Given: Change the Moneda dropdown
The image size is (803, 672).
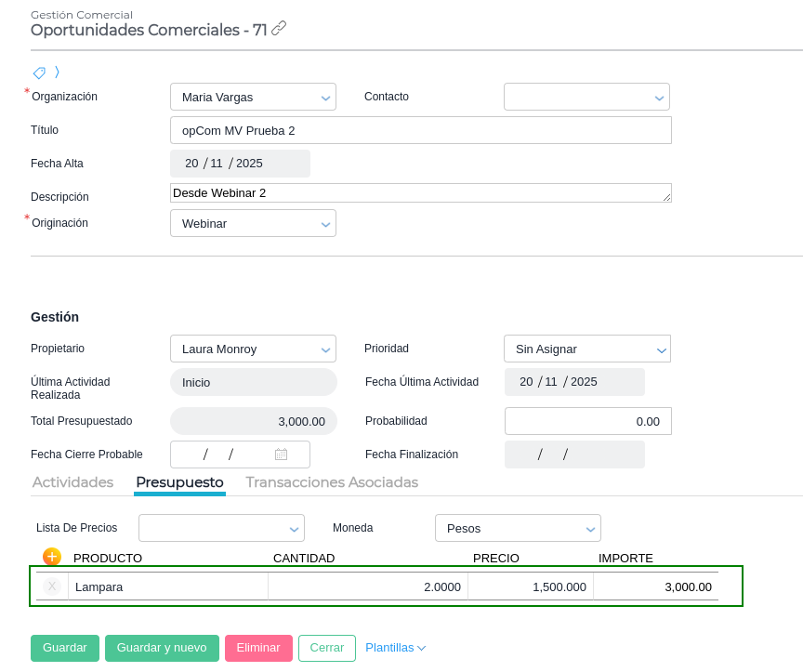Looking at the screenshot, I should tap(518, 528).
